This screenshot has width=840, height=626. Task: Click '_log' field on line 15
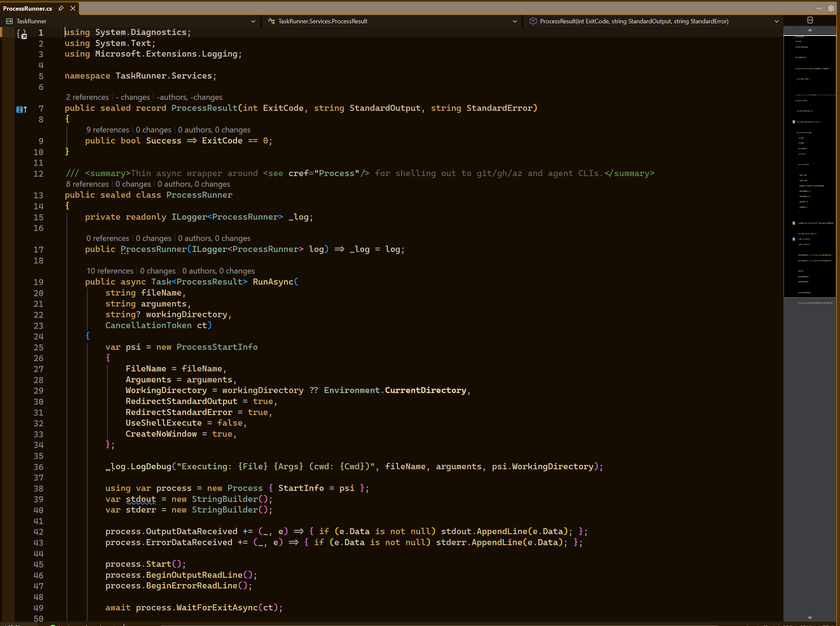tap(299, 217)
